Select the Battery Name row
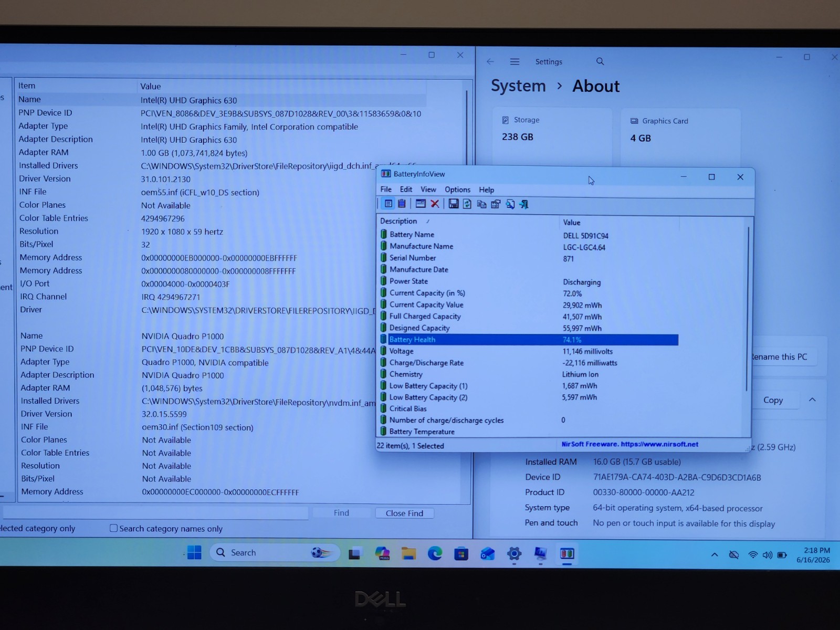The width and height of the screenshot is (840, 630). coord(529,235)
